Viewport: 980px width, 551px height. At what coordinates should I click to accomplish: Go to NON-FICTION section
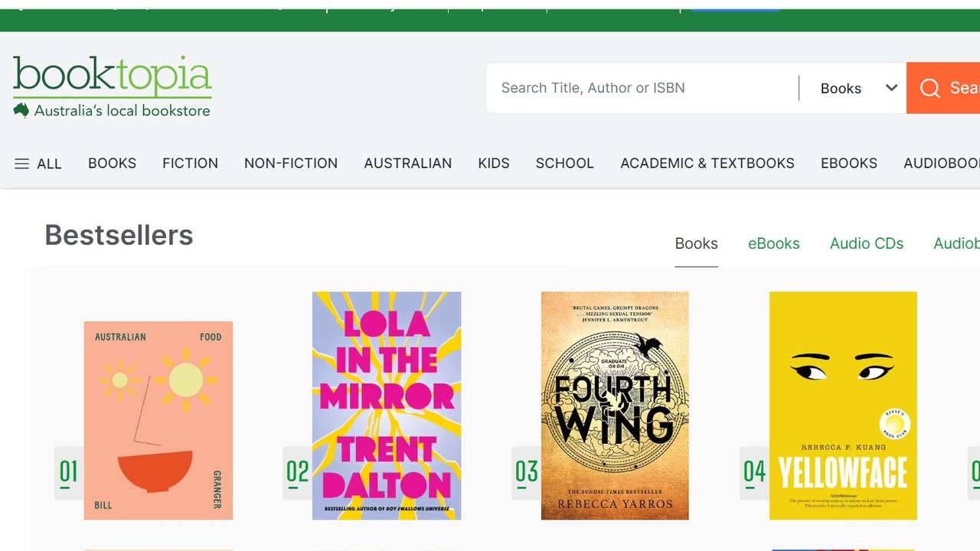pos(291,163)
